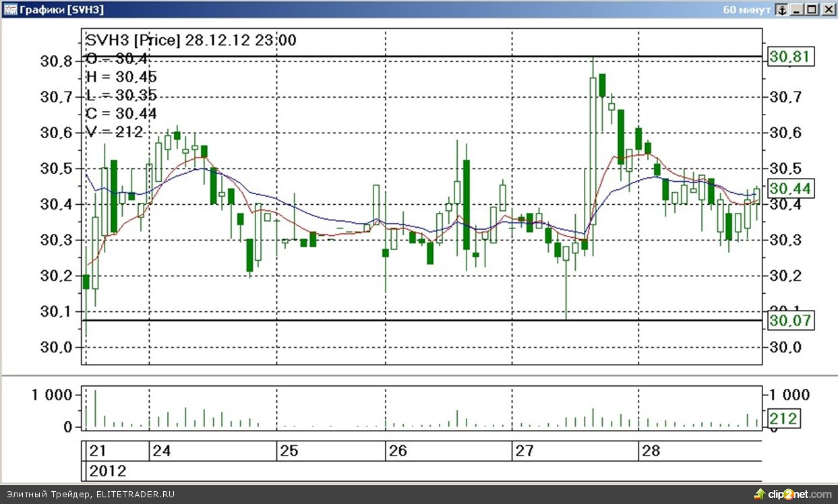This screenshot has width=838, height=504.
Task: Click the 60 минут timeframe label
Action: (746, 9)
